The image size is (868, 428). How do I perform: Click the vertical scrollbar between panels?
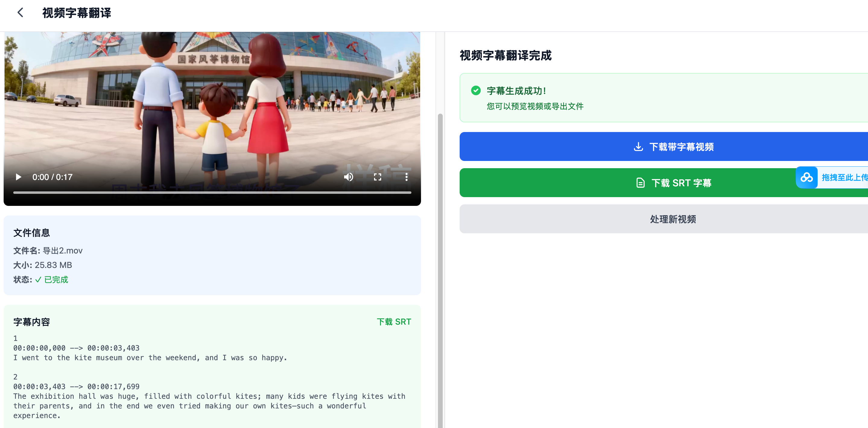pyautogui.click(x=440, y=236)
